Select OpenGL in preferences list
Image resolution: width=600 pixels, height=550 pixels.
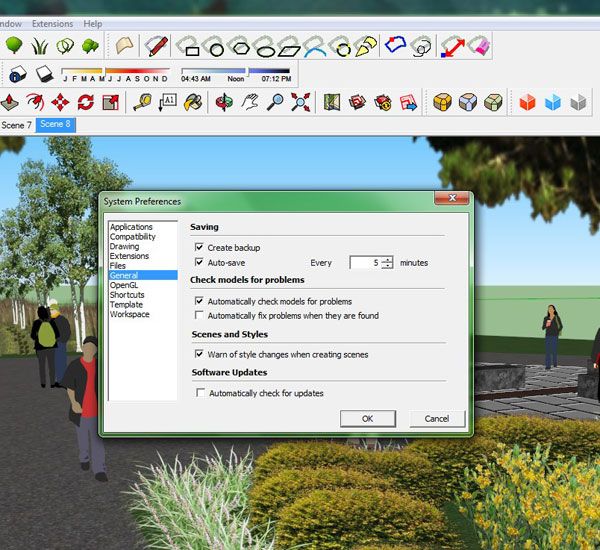[124, 285]
